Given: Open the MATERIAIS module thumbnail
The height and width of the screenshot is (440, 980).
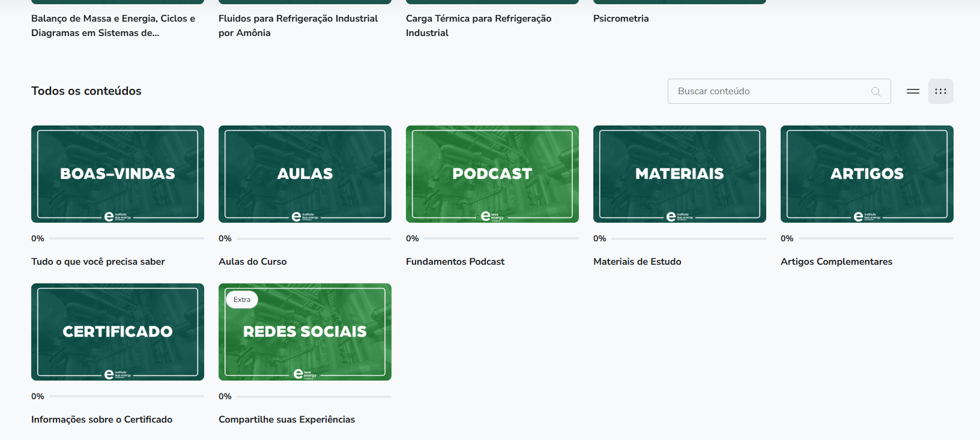Looking at the screenshot, I should 680,174.
